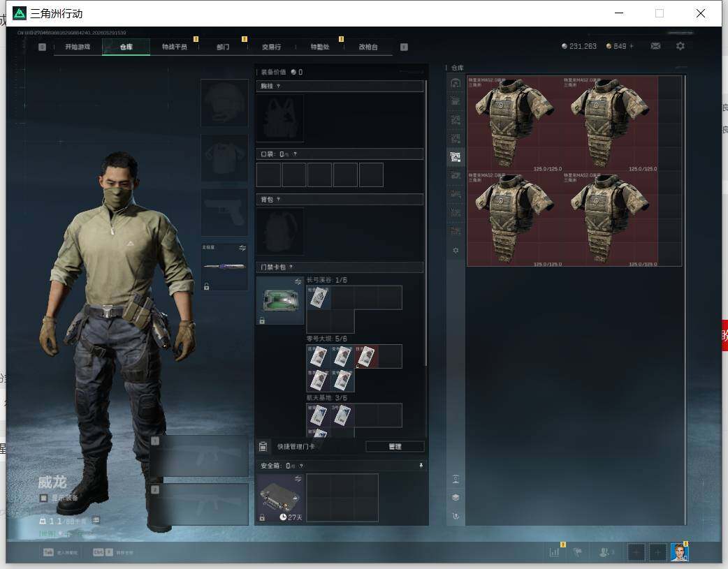Viewport: 728px width, 569px height.
Task: Select the first keycard under 航天基地 3/6
Action: click(319, 415)
